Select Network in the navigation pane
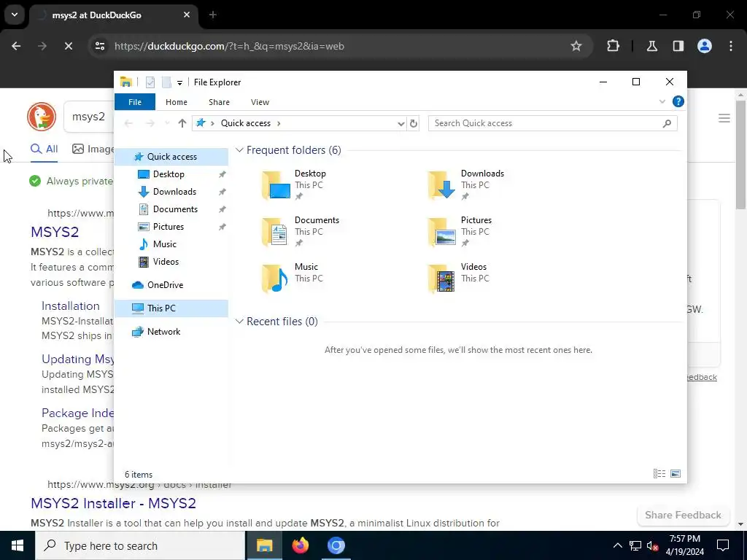Viewport: 747px width, 560px height. pyautogui.click(x=163, y=332)
